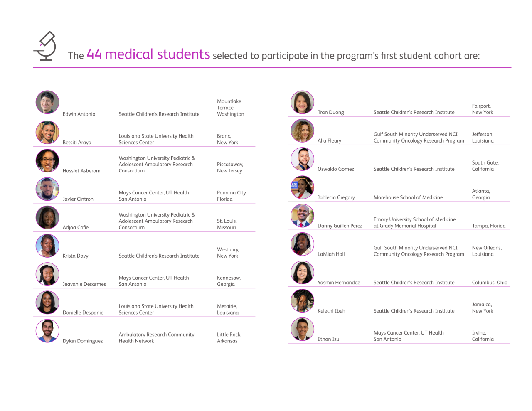The image size is (532, 411).
Task: Click 'Morehouse School of Medicine' text
Action: pyautogui.click(x=408, y=197)
